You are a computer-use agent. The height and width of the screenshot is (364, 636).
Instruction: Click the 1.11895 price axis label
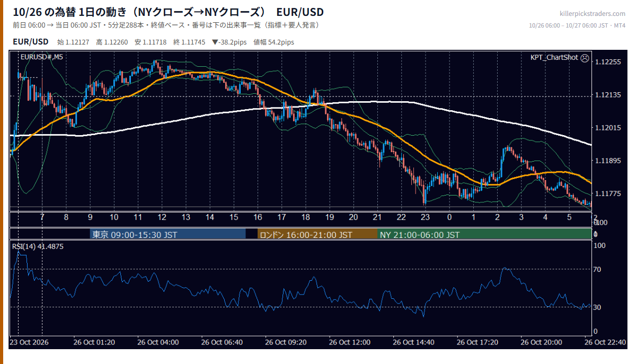click(x=608, y=161)
